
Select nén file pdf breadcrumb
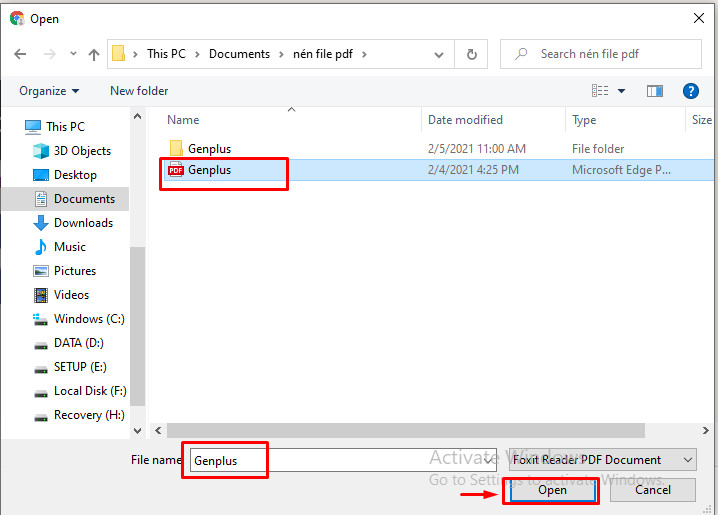[323, 54]
